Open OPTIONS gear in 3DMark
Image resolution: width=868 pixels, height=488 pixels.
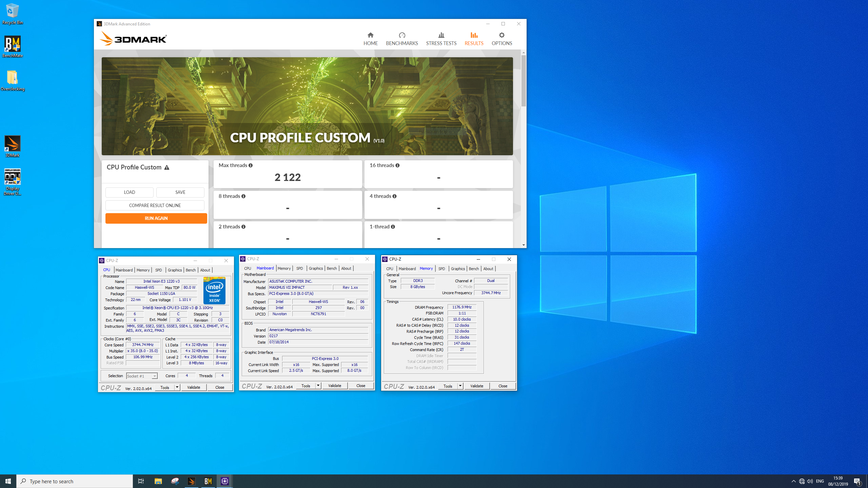pos(502,39)
